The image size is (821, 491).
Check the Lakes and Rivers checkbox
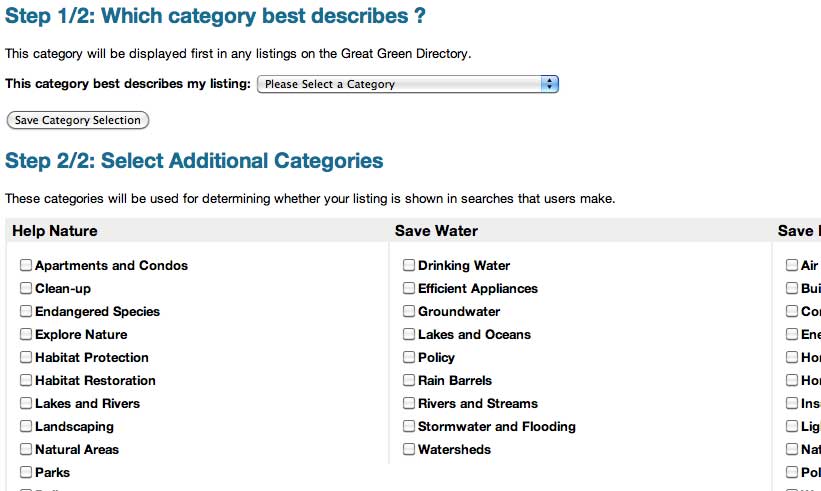[x=26, y=404]
